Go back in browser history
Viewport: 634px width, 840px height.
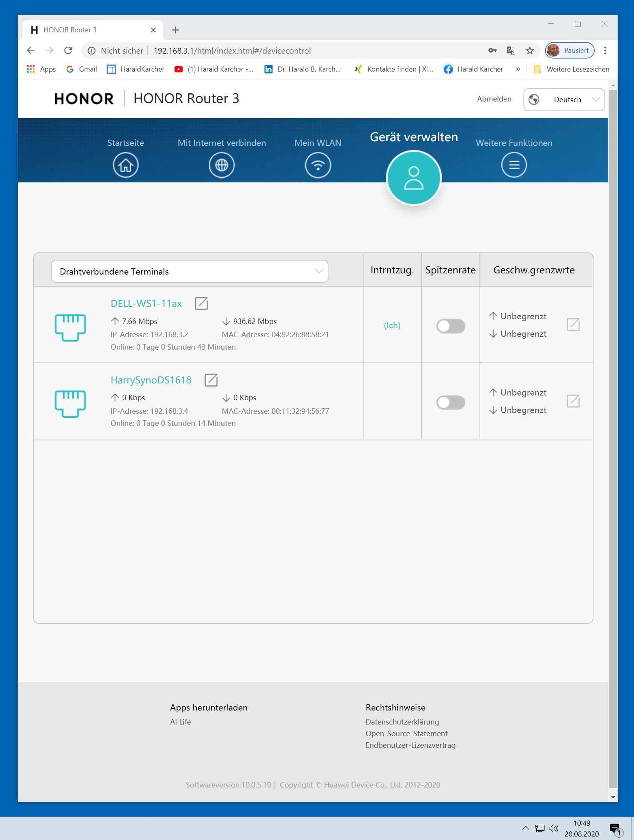[31, 51]
